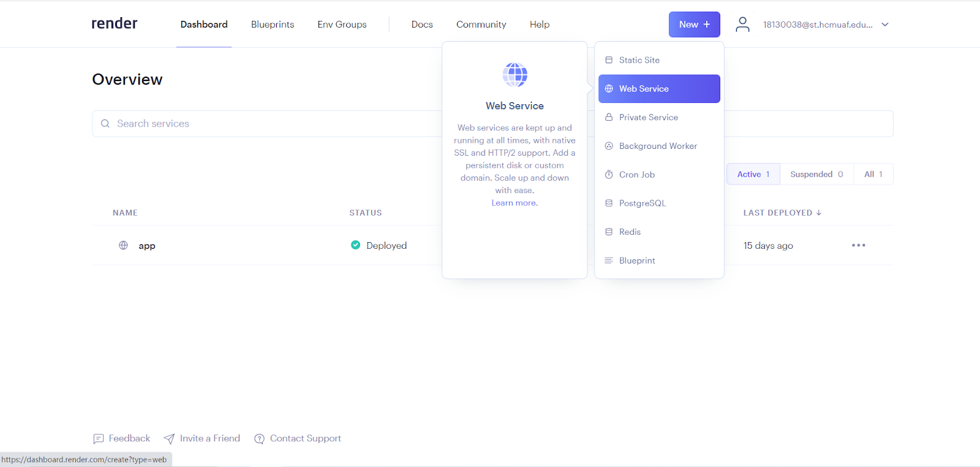Click the NAME column header
This screenshot has width=980, height=467.
pyautogui.click(x=125, y=213)
